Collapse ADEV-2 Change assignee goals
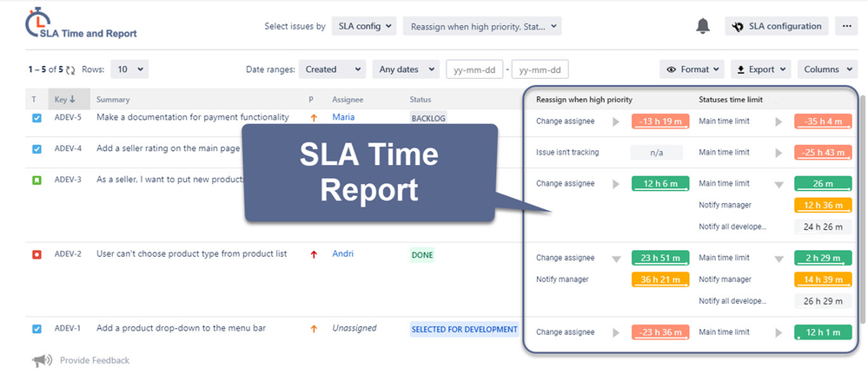This screenshot has height=381, width=868. click(616, 259)
